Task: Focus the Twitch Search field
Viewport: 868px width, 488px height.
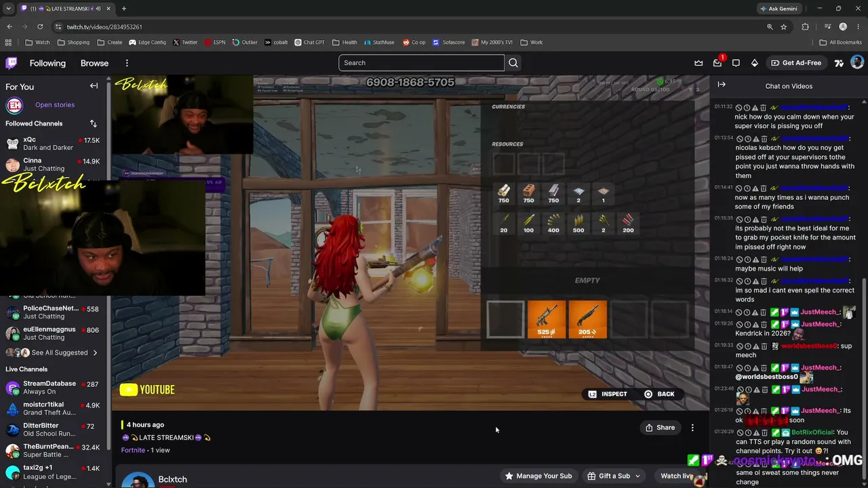Action: (421, 63)
